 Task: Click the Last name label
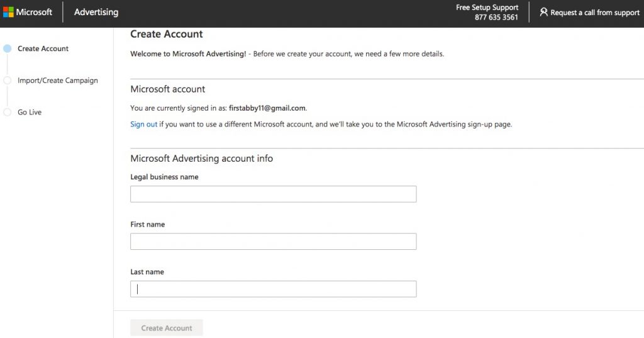147,272
